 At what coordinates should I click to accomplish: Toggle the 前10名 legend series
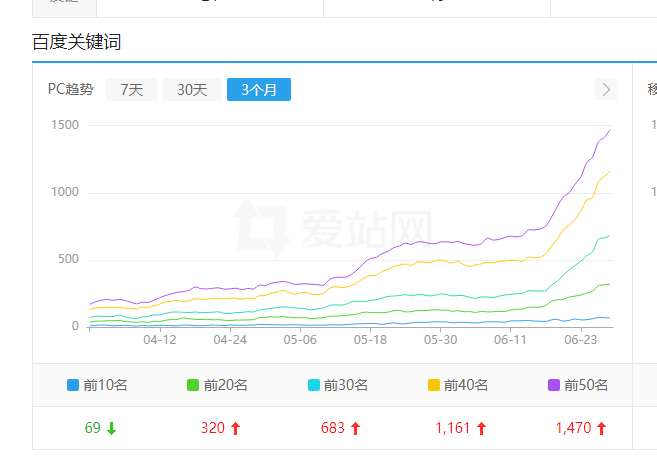(x=97, y=385)
